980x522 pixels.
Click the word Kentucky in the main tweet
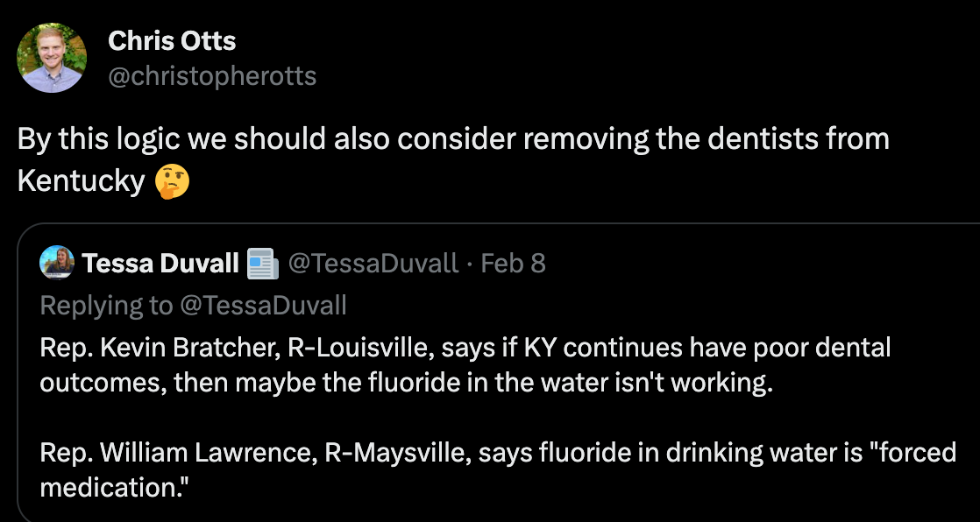(x=81, y=180)
